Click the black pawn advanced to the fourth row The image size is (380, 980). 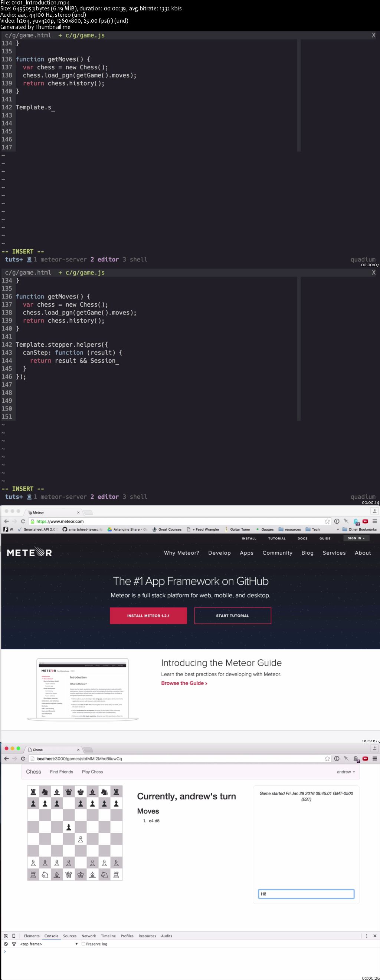click(x=69, y=828)
